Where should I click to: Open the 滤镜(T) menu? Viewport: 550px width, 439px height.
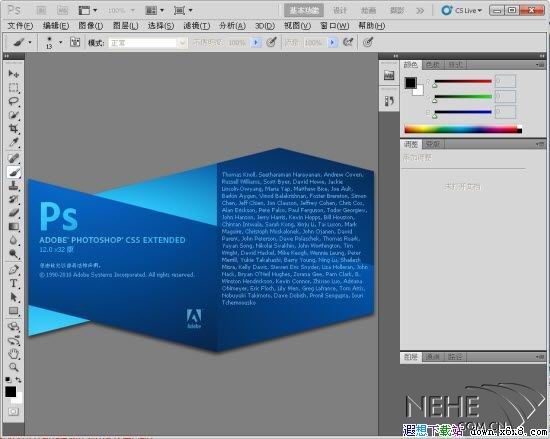[196, 26]
